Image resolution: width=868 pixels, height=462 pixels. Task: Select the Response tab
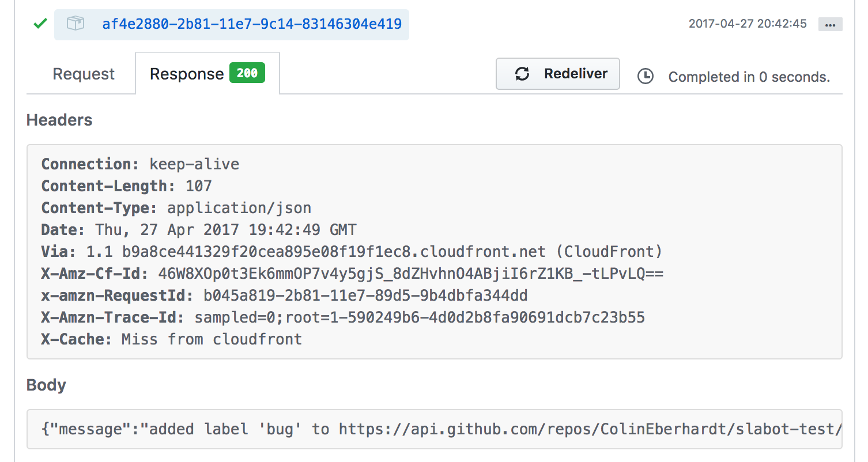186,74
